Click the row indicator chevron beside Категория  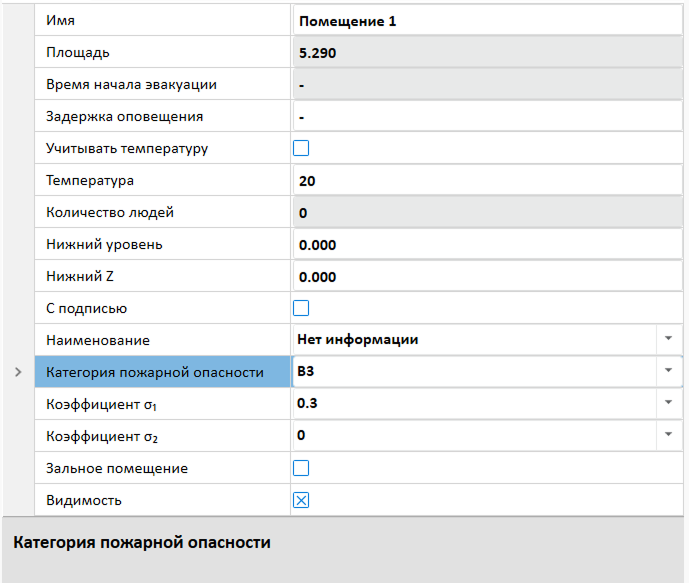pyautogui.click(x=18, y=372)
